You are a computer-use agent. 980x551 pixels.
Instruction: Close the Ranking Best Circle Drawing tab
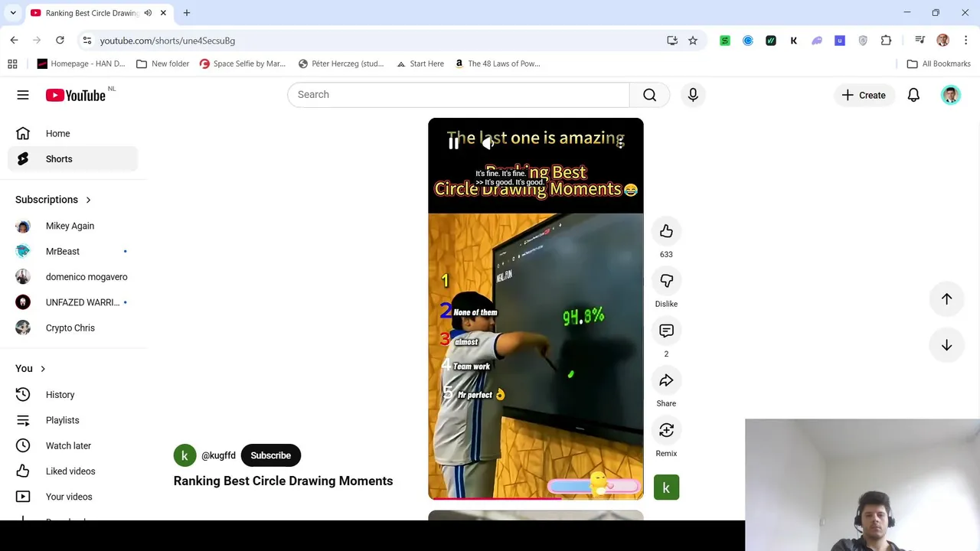tap(163, 13)
